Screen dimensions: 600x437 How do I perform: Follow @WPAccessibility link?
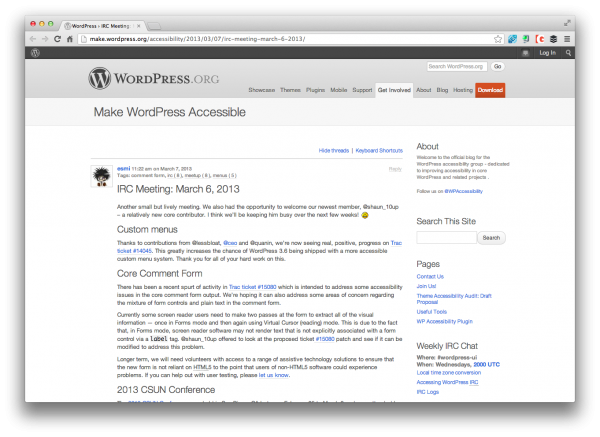pyautogui.click(x=463, y=191)
